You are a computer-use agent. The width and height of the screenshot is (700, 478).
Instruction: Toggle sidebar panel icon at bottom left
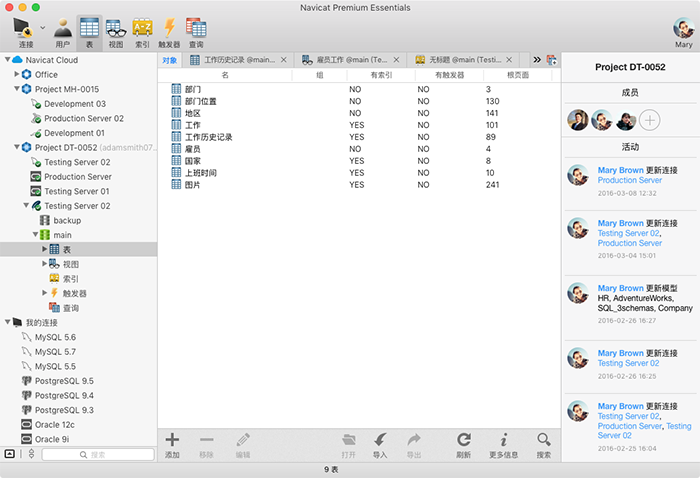(9, 454)
